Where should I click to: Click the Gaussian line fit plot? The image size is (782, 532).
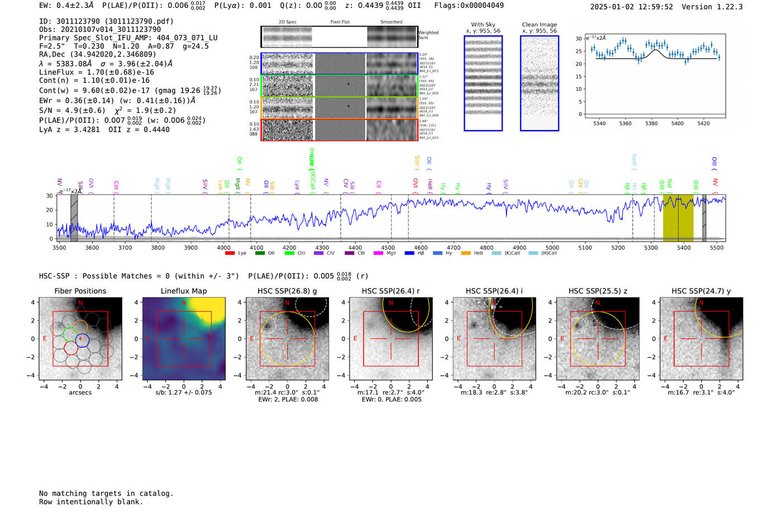(655, 76)
